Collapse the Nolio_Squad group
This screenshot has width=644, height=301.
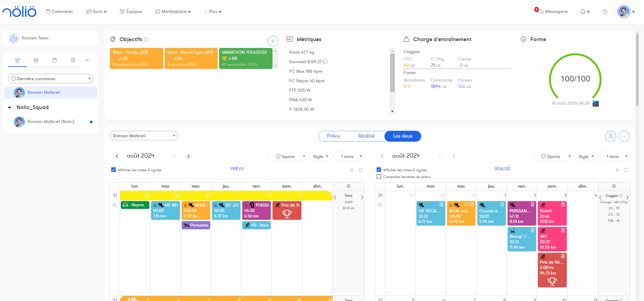pos(10,107)
